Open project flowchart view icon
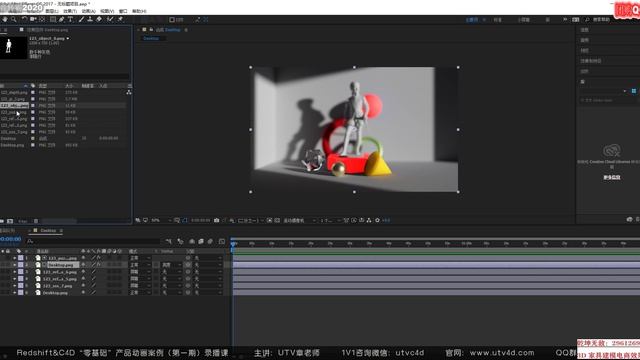 pyautogui.click(x=129, y=93)
